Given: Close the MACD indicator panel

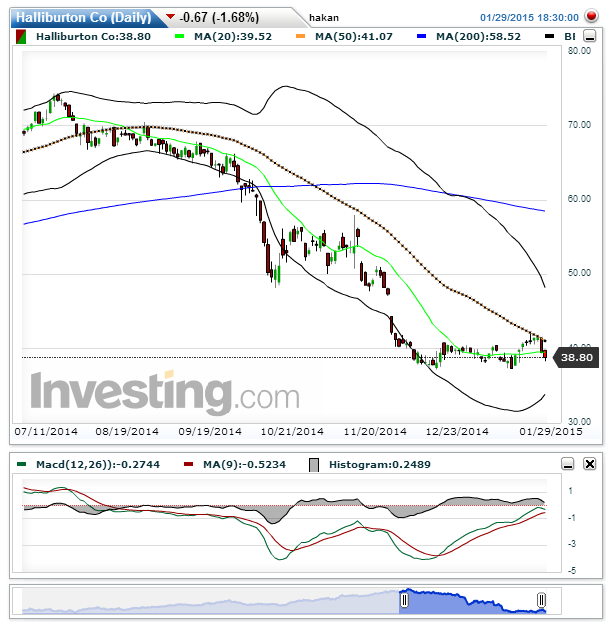Looking at the screenshot, I should coord(590,464).
